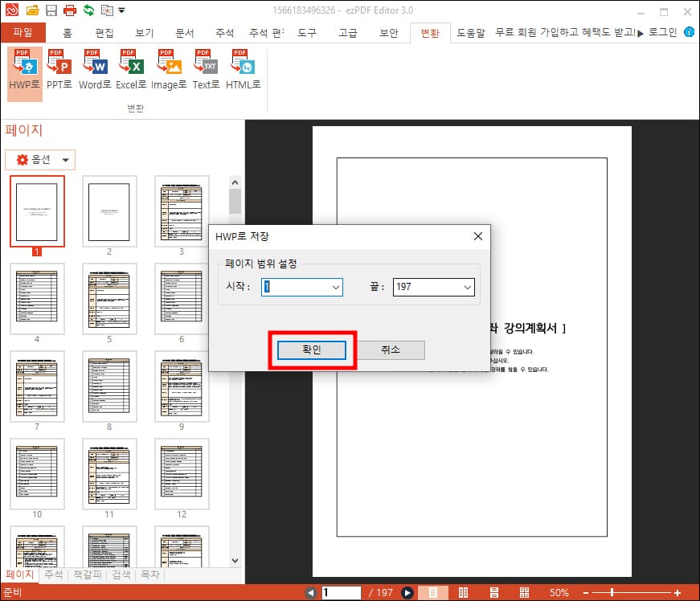Click the save disk icon in title bar
Image resolution: width=700 pixels, height=601 pixels.
pos(51,10)
